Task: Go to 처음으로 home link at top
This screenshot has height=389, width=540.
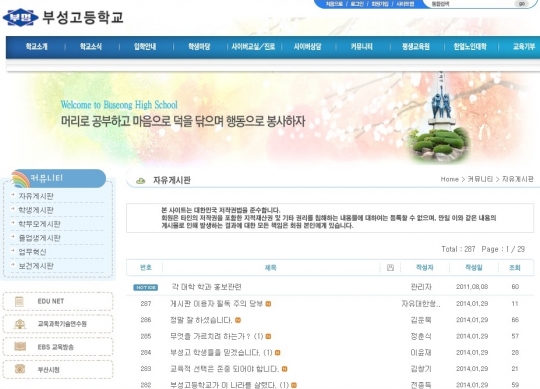Action: click(334, 4)
